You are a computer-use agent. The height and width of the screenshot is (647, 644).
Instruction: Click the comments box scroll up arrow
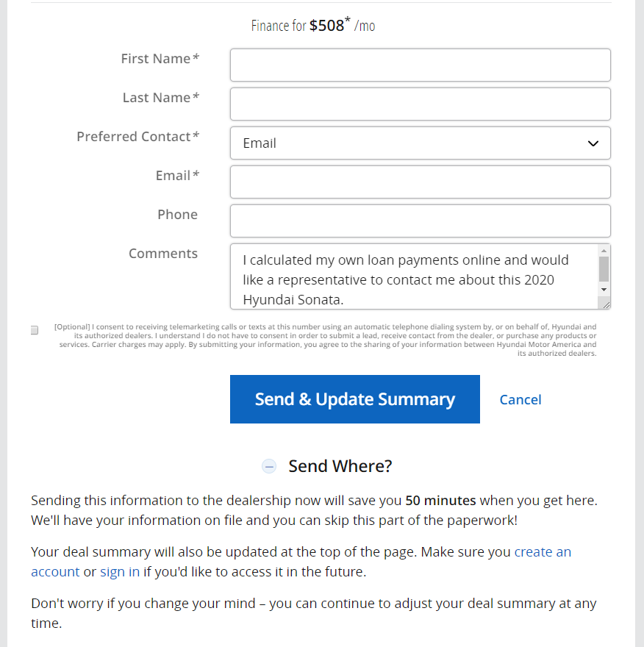point(604,250)
